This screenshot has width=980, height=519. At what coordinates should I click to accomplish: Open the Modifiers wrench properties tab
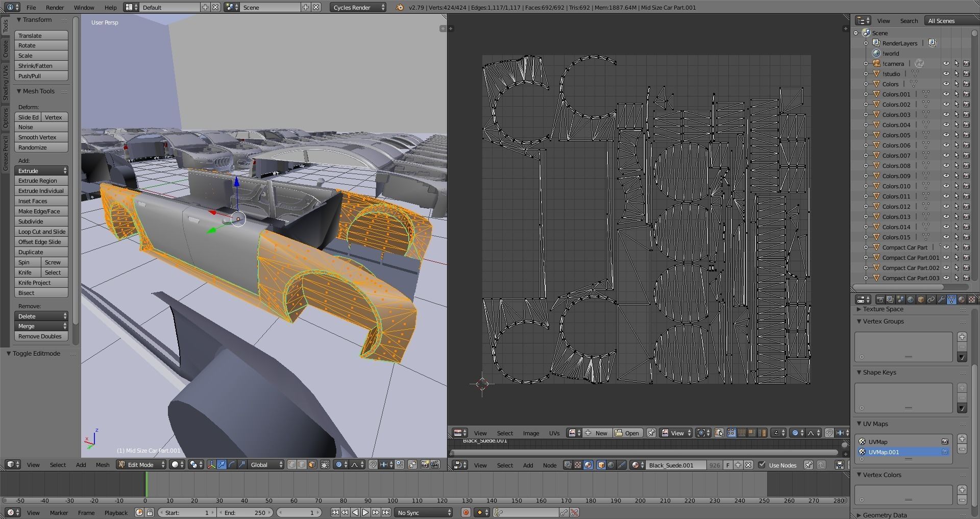point(941,300)
